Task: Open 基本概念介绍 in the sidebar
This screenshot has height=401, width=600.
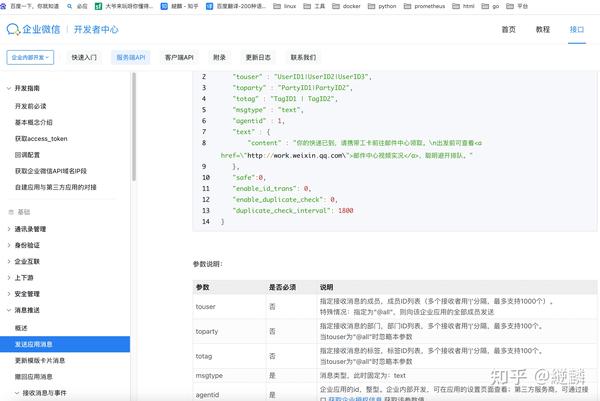Action: (34, 122)
